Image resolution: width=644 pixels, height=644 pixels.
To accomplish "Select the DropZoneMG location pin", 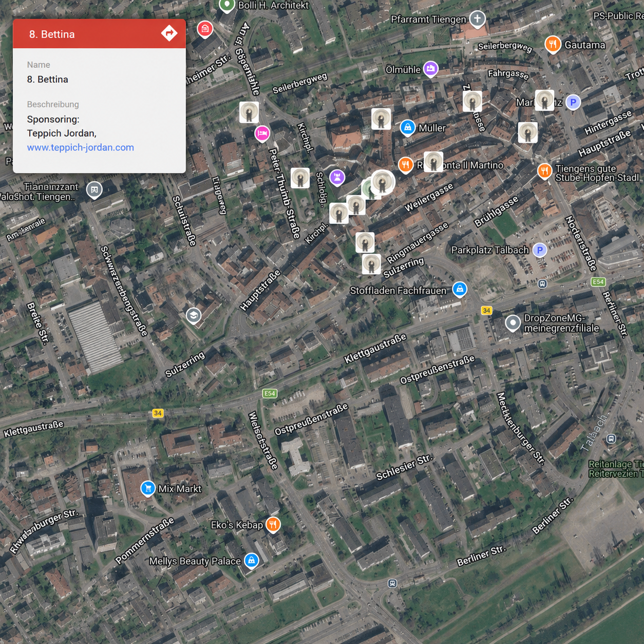I will (513, 323).
